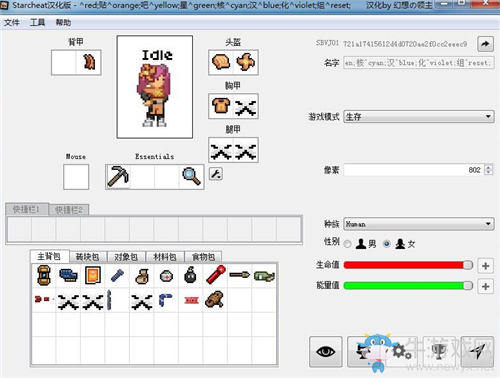Screen dimensions: 500x378
Task: Select the 男 gender radio button
Action: [x=348, y=244]
